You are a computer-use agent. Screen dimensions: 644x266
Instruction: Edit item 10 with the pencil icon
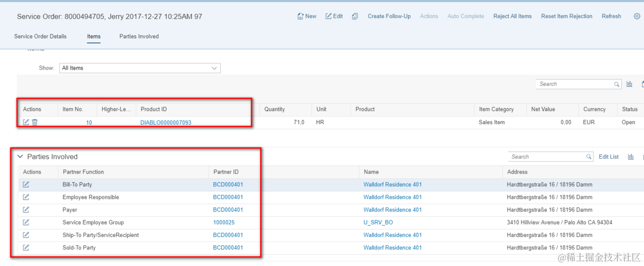(x=26, y=123)
